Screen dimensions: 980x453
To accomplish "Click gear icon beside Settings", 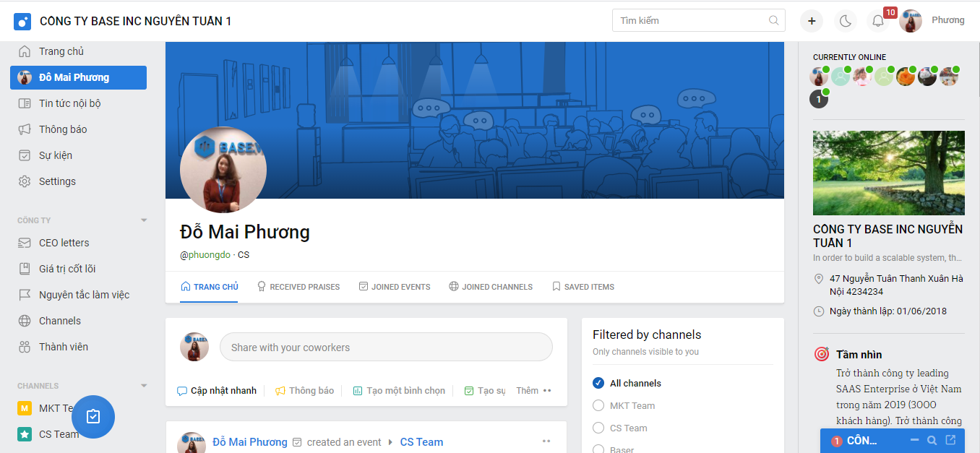I will tap(25, 181).
